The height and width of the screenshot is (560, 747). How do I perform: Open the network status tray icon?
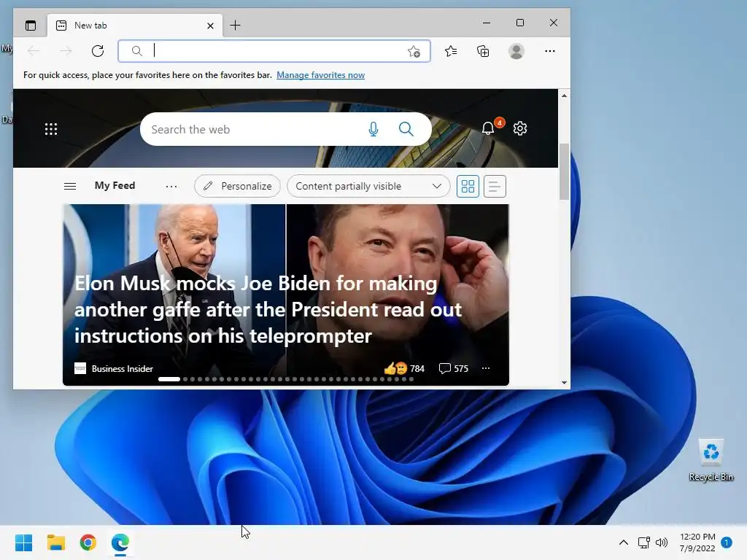coord(644,542)
